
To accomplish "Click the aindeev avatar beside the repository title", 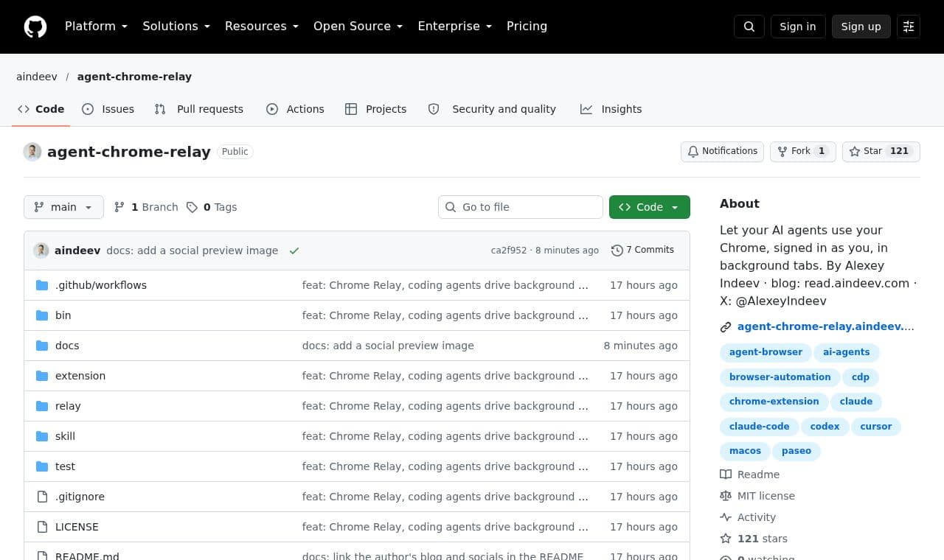I will click(32, 152).
